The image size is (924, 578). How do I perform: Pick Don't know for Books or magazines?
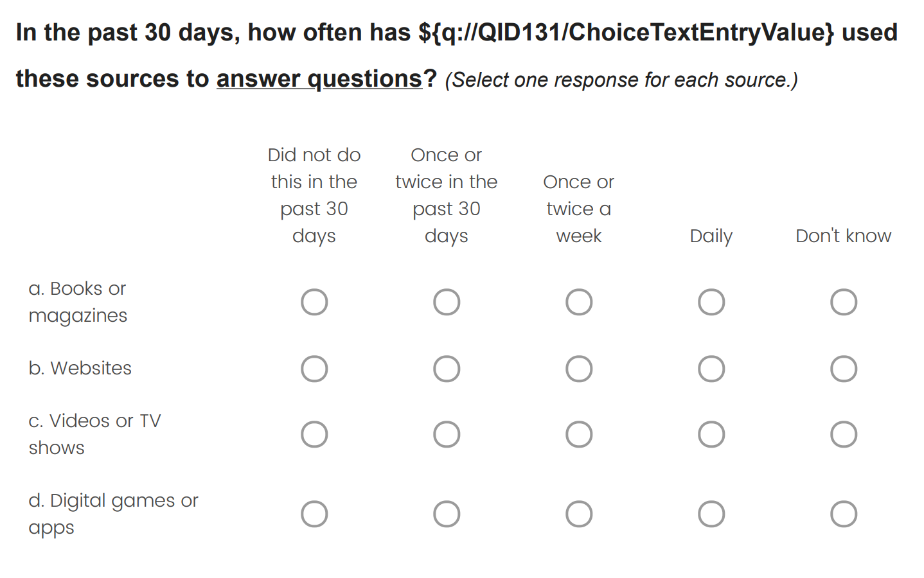click(844, 302)
